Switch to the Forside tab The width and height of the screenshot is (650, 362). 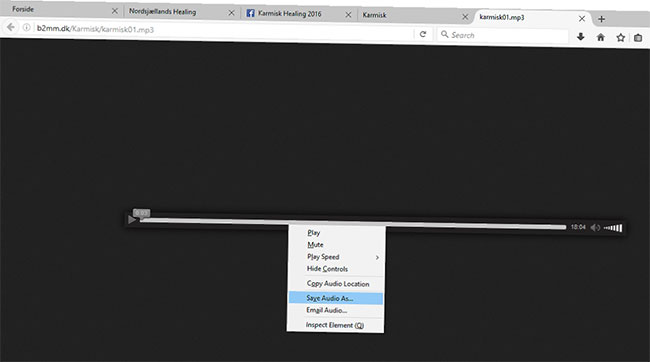(62, 10)
